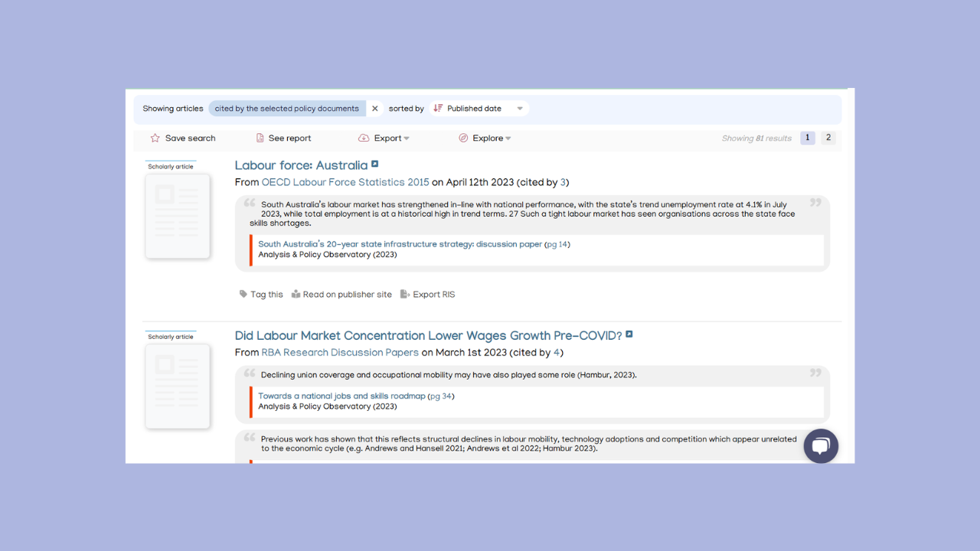Click Export RIS
Viewport: 980px width, 551px height.
[434, 295]
